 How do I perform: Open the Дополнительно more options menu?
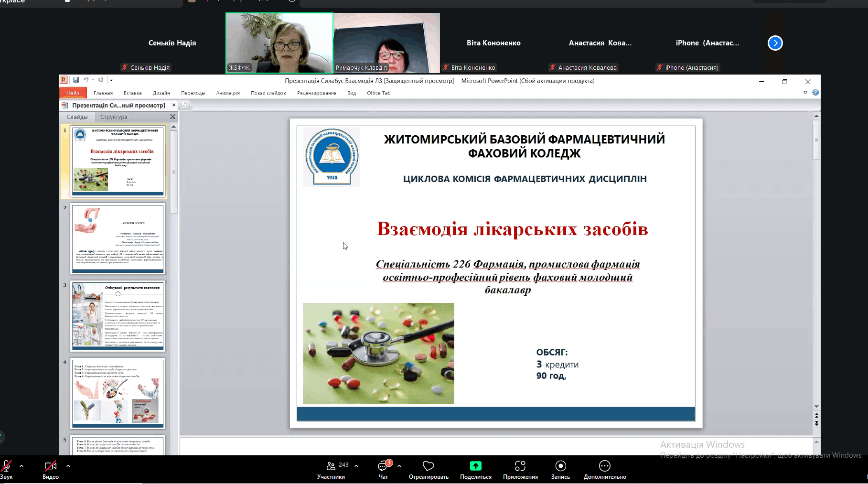pyautogui.click(x=605, y=470)
